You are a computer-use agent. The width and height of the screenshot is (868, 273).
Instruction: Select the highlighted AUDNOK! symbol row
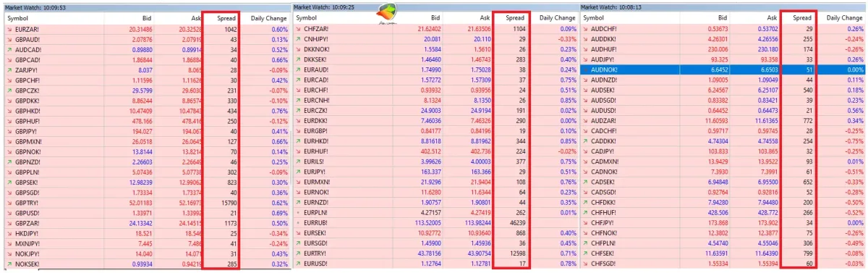pos(723,70)
